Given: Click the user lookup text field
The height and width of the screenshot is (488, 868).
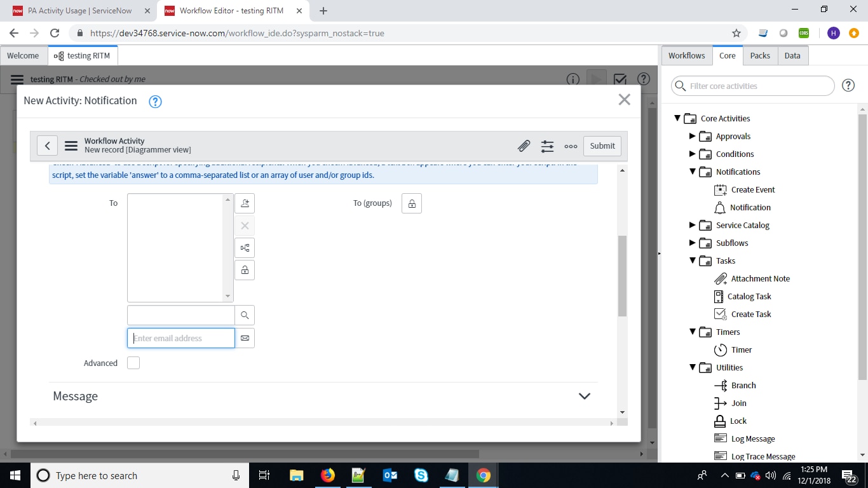Looking at the screenshot, I should 181,315.
